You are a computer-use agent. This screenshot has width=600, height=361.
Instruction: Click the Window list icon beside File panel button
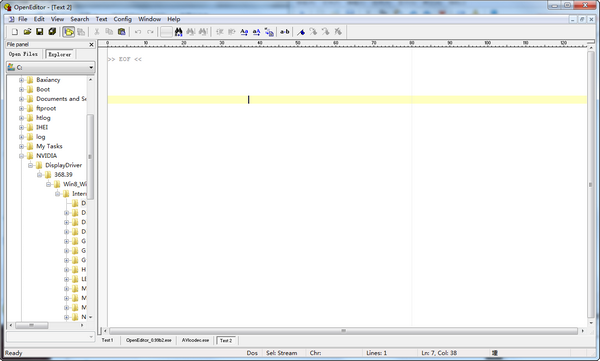81,32
